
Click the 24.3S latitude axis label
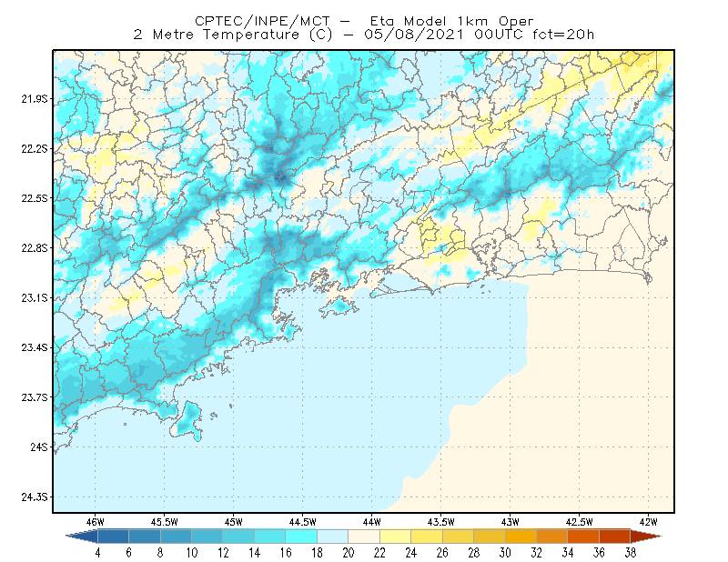click(x=34, y=497)
